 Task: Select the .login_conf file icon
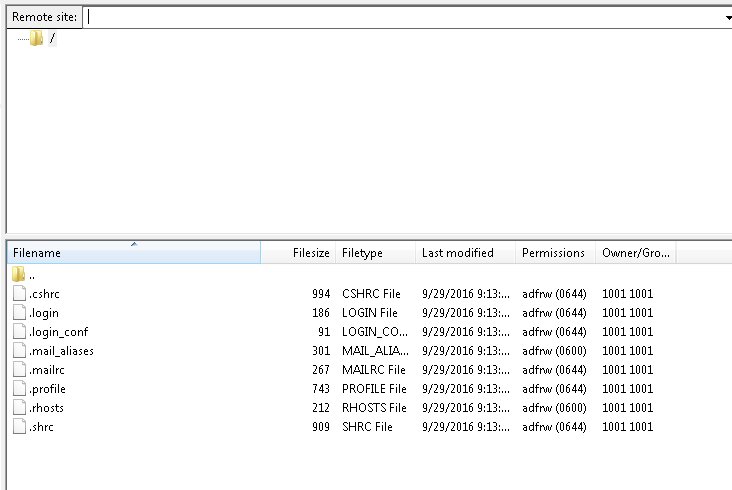(19, 332)
